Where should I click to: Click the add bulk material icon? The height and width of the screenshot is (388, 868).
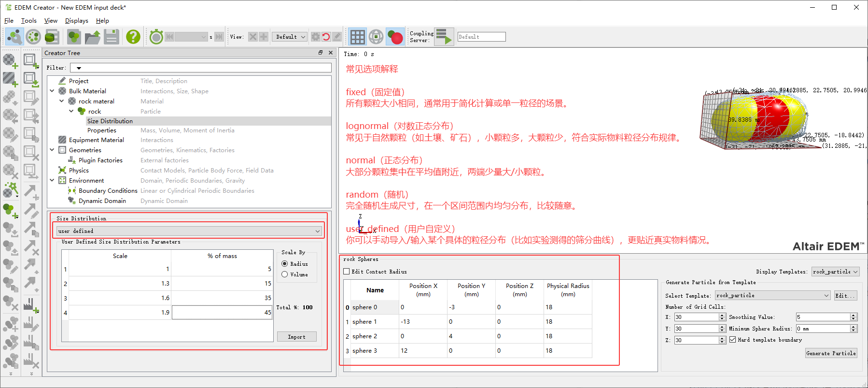click(10, 60)
